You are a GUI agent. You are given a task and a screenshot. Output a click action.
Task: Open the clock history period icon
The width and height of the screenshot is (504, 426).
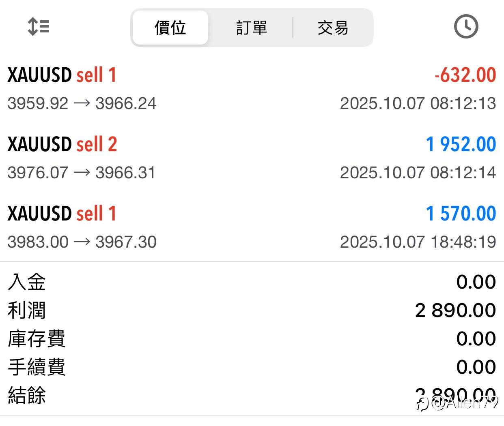[x=465, y=27]
